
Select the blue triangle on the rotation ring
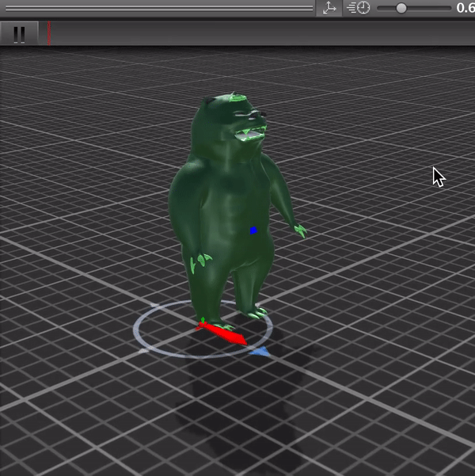pyautogui.click(x=260, y=352)
